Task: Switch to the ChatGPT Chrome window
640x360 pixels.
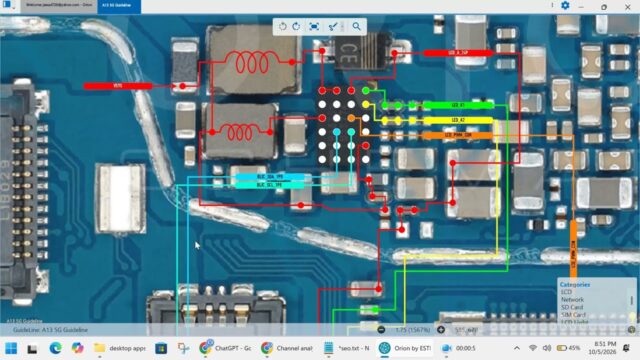Action: pos(225,348)
